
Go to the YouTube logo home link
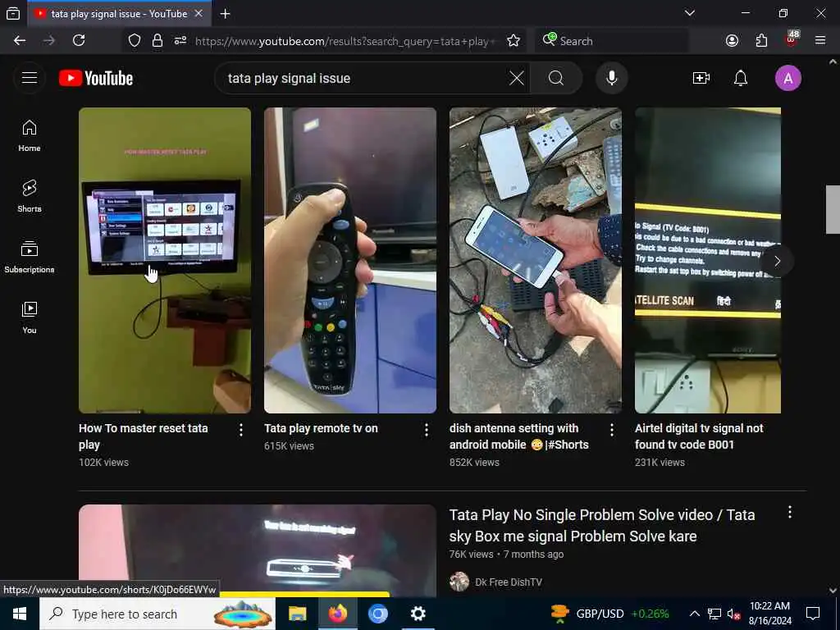click(96, 78)
